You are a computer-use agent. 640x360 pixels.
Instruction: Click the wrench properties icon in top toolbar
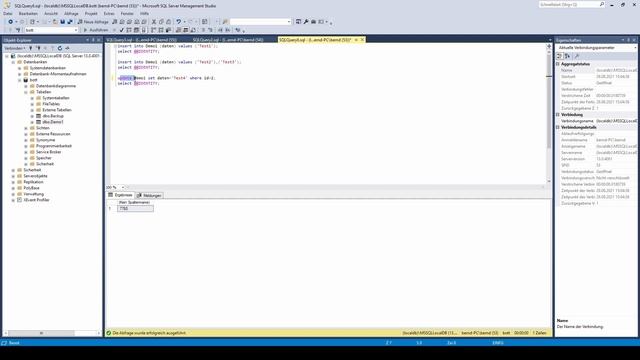[x=306, y=22]
